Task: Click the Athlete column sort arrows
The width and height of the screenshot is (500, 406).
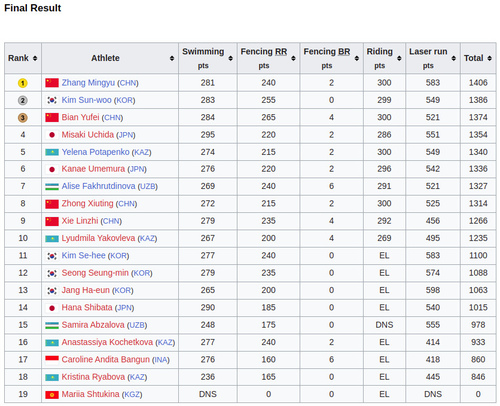Action: tap(172, 58)
